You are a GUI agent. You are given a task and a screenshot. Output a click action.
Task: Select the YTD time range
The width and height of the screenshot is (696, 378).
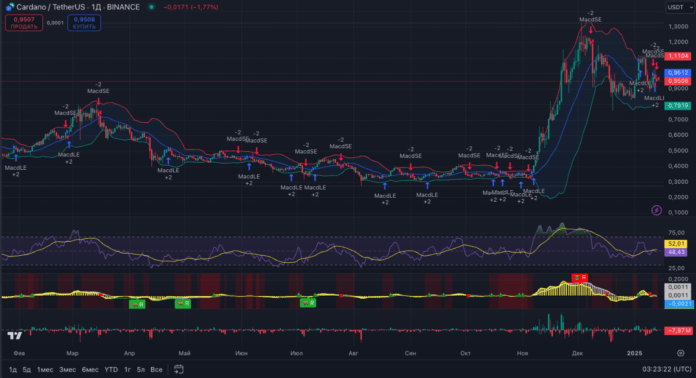[x=111, y=370]
